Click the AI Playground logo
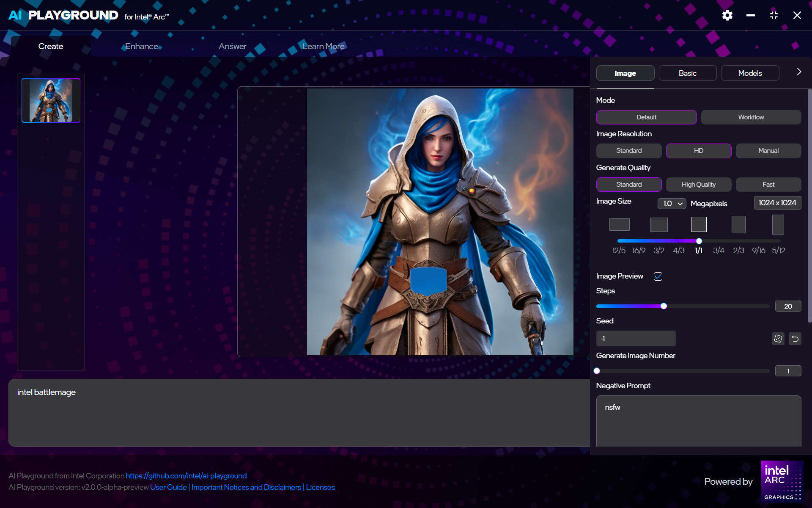This screenshot has width=812, height=508. pyautogui.click(x=63, y=15)
